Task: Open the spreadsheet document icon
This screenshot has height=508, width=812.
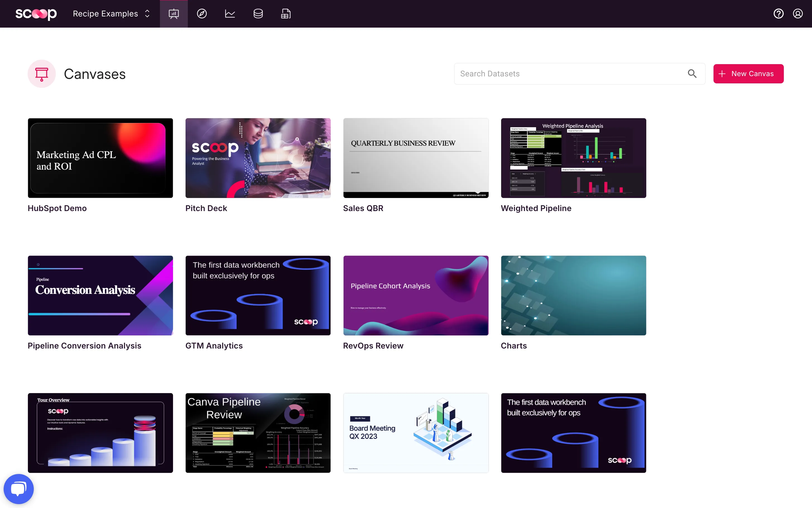Action: [286, 14]
